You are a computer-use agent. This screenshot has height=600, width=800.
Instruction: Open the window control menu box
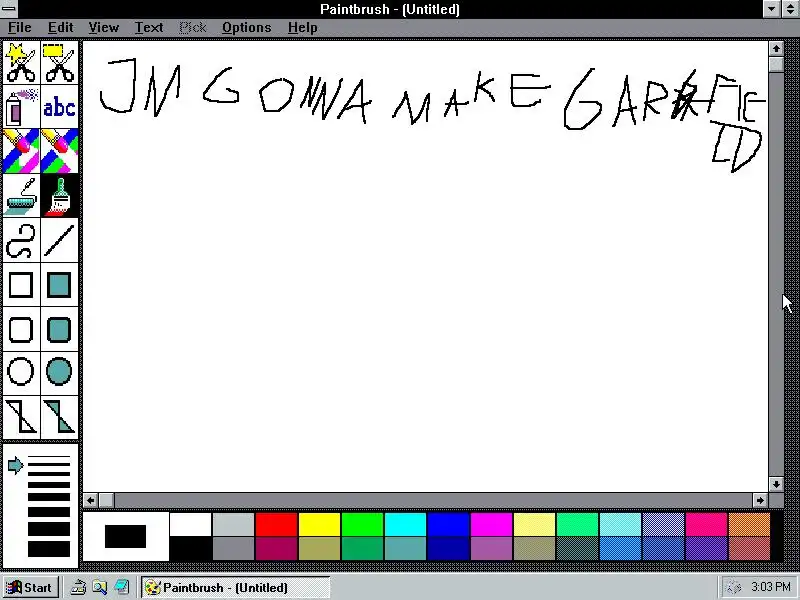point(9,9)
